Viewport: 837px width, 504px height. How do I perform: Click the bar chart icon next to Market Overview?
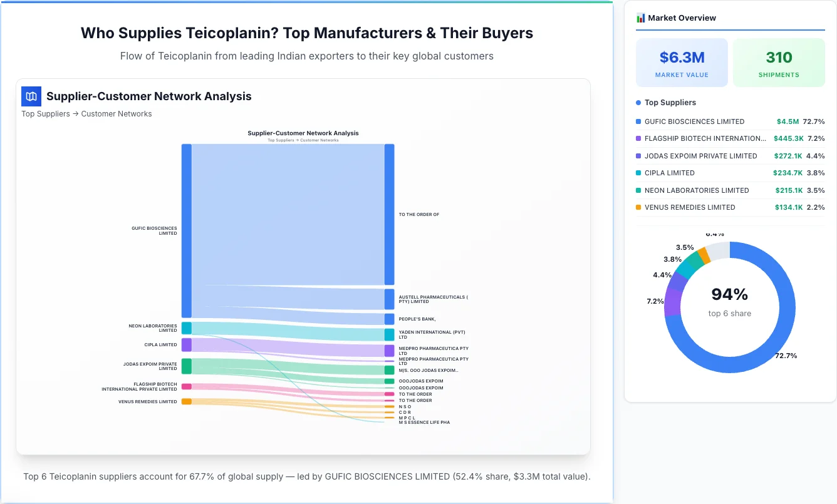640,18
